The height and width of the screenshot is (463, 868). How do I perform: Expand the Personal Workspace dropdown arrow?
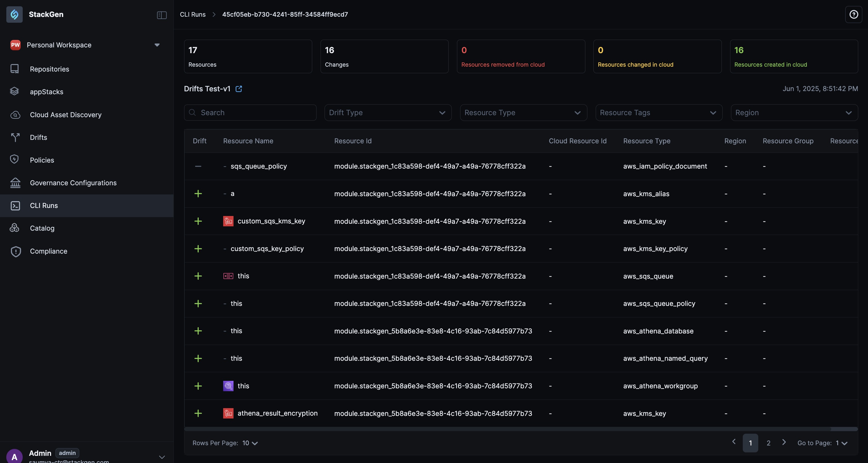click(157, 45)
